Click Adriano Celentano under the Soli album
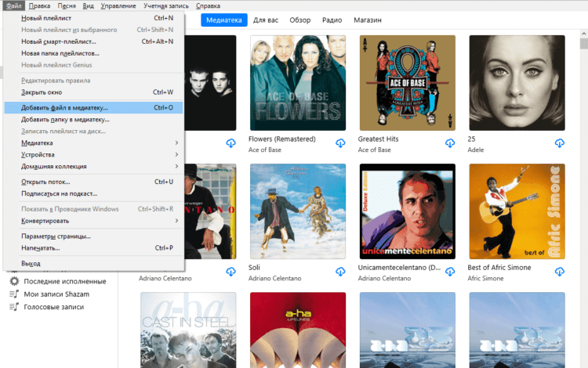This screenshot has width=588, height=368. pos(274,279)
